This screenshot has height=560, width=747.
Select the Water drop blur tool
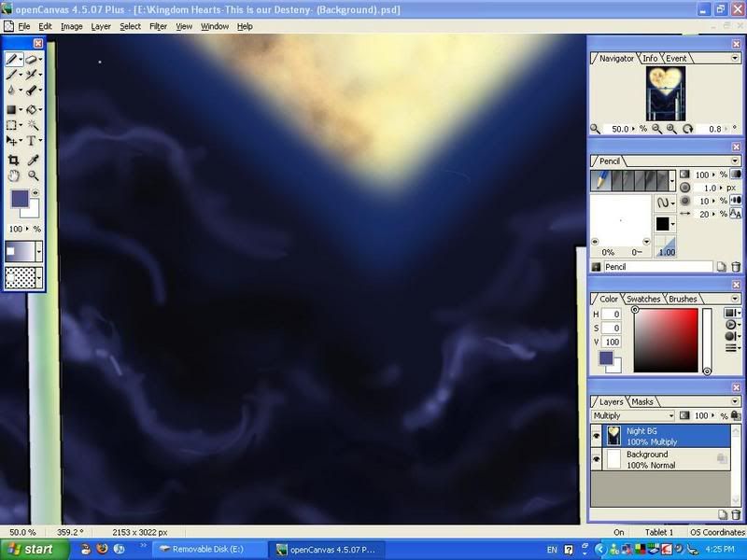click(11, 90)
